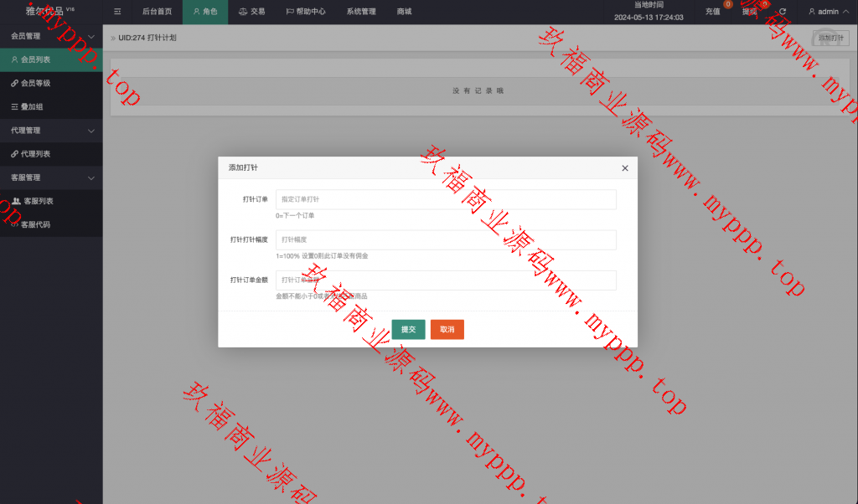The image size is (858, 504).
Task: Cancel the dialog with 取消 button
Action: [447, 330]
